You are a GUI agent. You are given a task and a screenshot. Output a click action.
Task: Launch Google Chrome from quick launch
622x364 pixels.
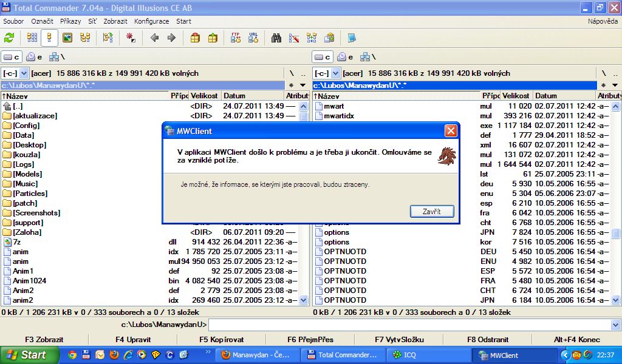[x=72, y=355]
